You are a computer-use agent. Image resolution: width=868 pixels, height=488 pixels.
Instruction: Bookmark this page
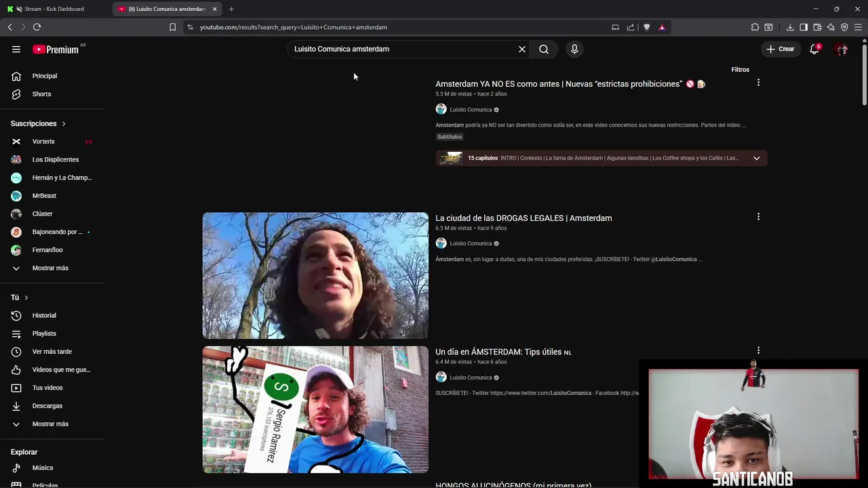(172, 27)
